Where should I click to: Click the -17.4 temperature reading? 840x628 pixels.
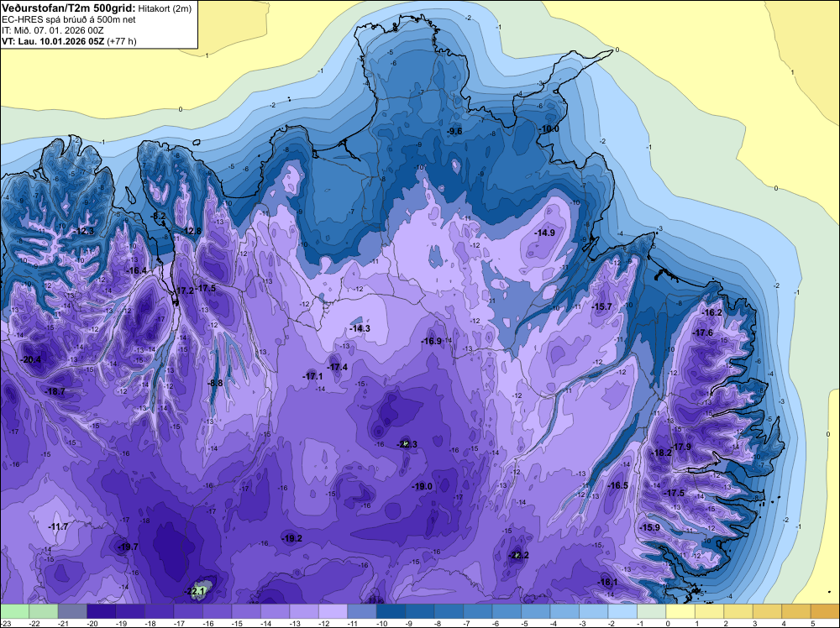point(337,367)
